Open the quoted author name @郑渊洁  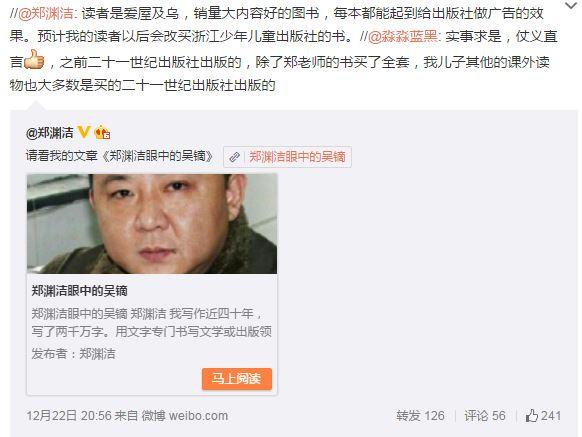click(49, 133)
